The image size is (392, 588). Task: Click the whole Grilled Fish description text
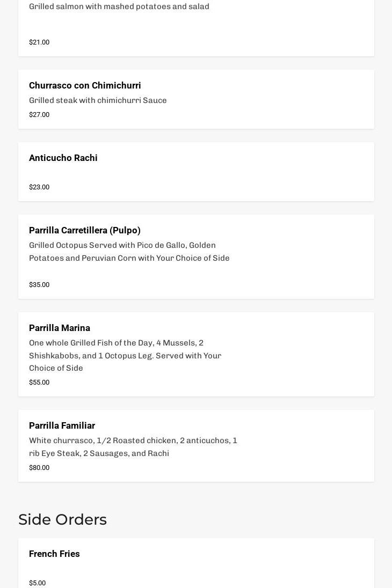(125, 355)
